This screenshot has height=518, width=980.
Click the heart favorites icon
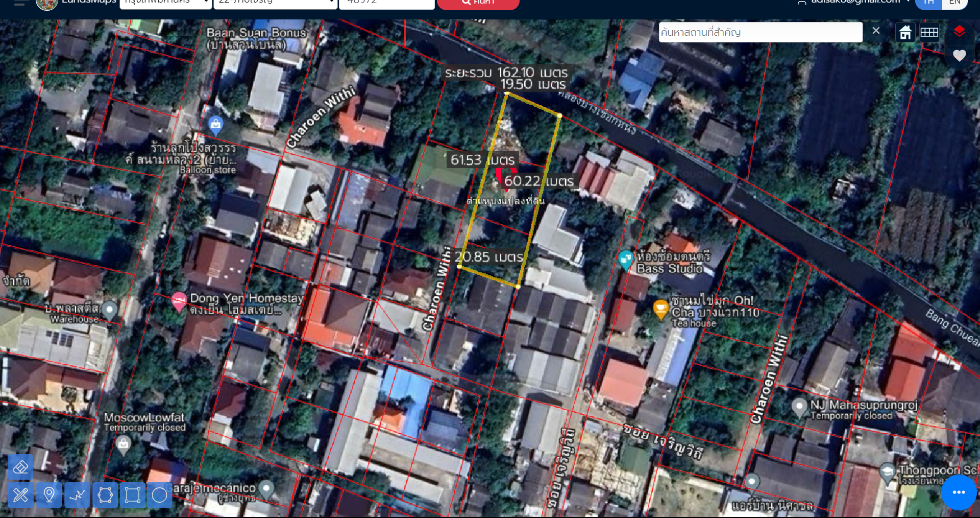tap(959, 55)
